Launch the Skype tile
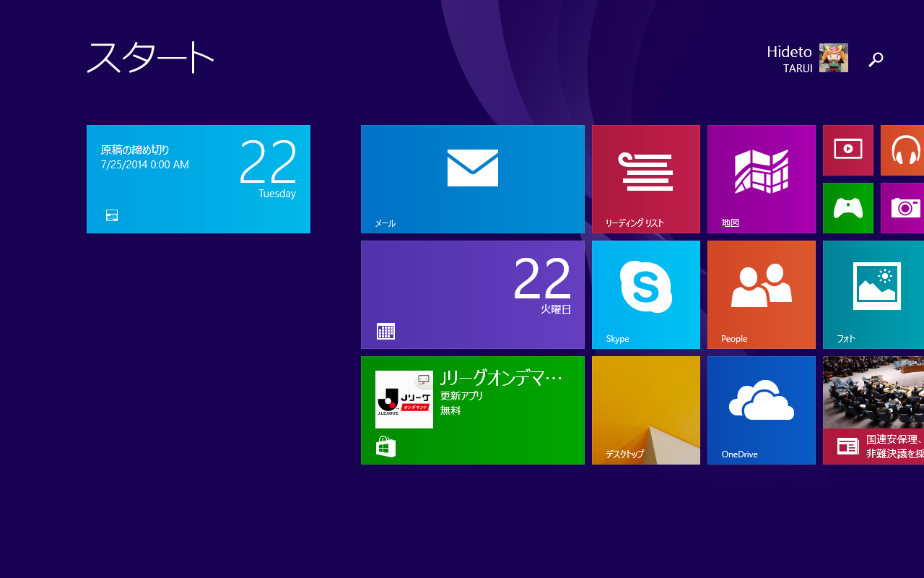Image resolution: width=924 pixels, height=578 pixels. (x=646, y=295)
